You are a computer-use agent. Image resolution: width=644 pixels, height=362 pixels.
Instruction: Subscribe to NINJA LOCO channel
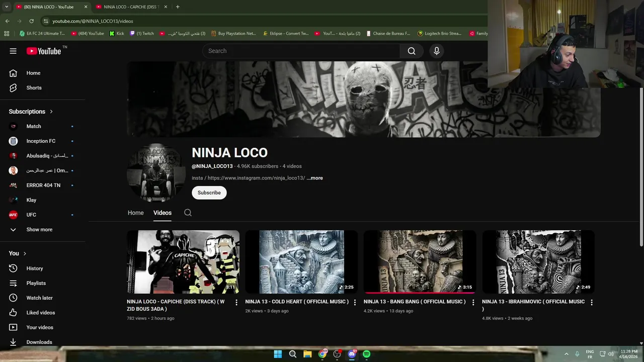pyautogui.click(x=209, y=193)
